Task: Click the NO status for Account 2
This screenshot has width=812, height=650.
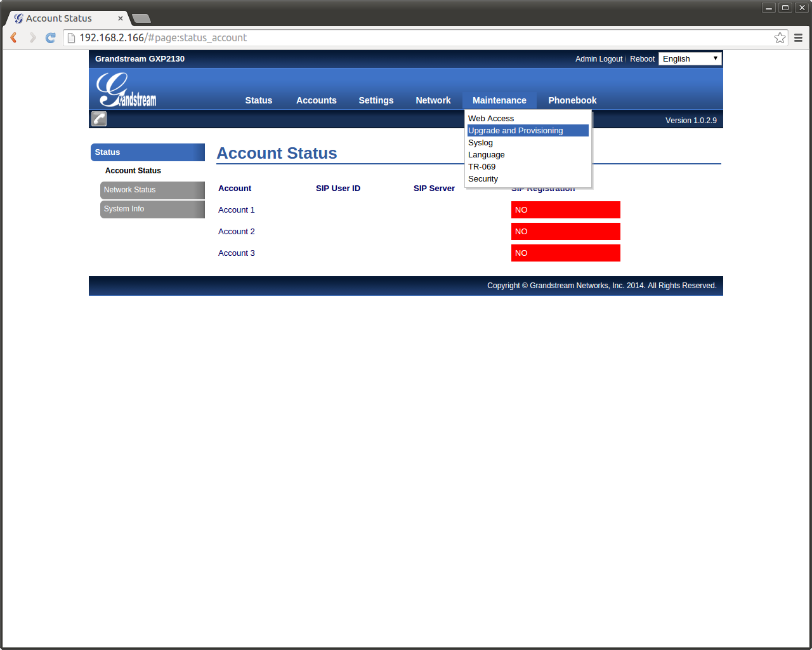Action: click(566, 232)
